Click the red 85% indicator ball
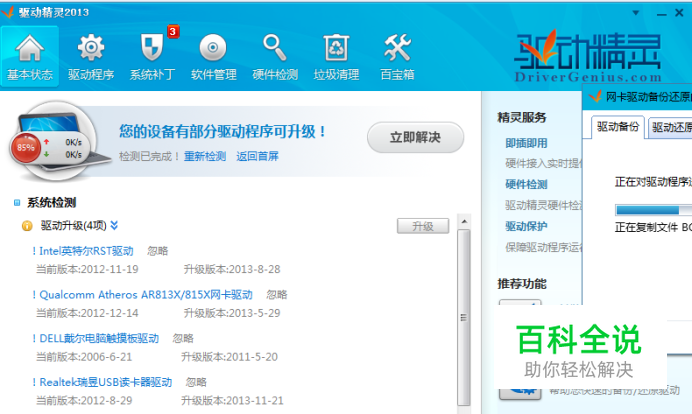This screenshot has height=414, width=692. 25,147
